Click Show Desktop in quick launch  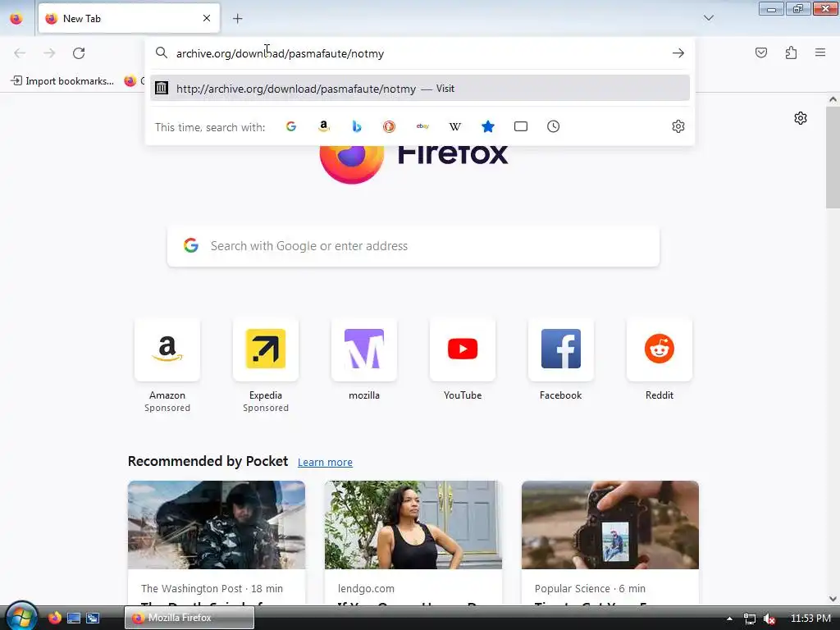(74, 618)
